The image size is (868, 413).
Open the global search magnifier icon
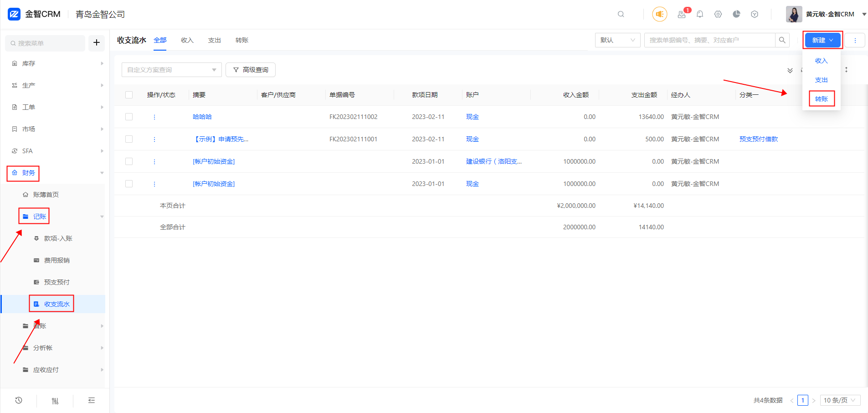pyautogui.click(x=621, y=14)
